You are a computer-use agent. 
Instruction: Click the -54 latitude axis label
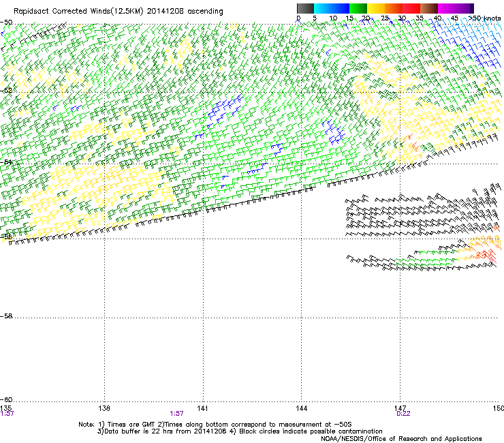(6, 162)
